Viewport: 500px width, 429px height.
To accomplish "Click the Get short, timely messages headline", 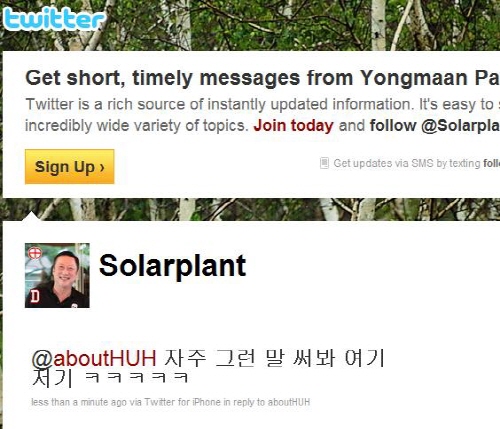I will click(263, 78).
